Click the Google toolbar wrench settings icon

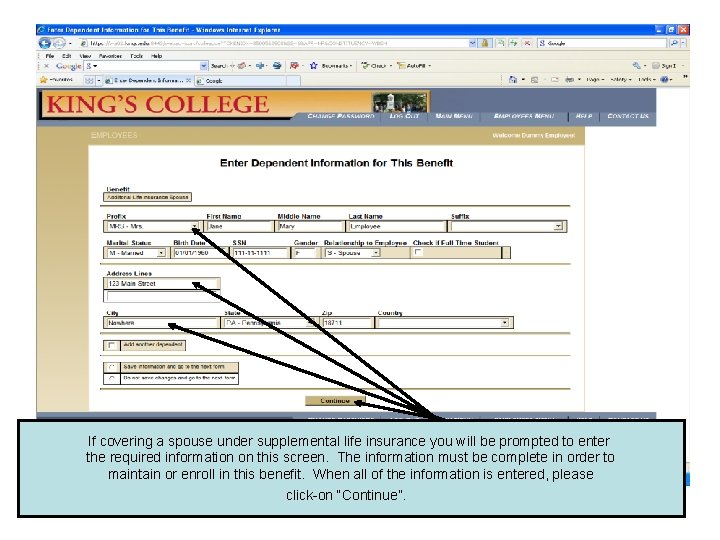636,66
